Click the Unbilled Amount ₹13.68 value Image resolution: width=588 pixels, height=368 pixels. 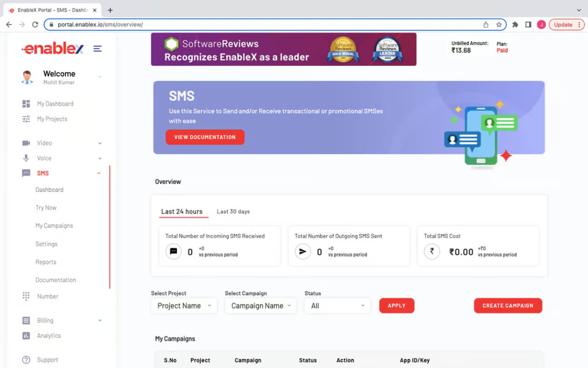pos(461,51)
